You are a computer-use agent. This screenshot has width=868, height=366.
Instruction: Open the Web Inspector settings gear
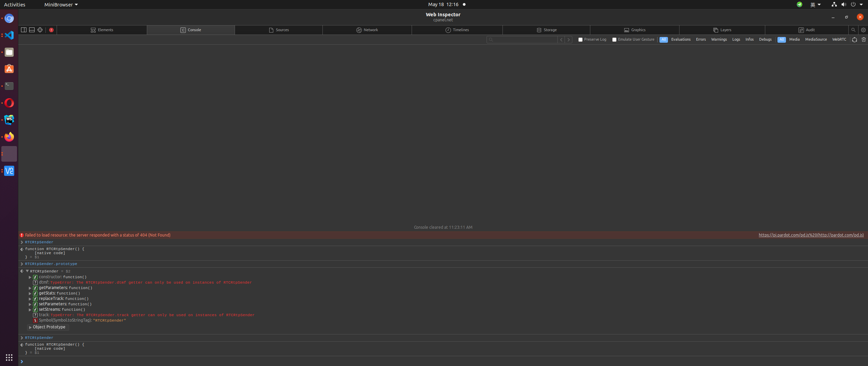coord(863,30)
